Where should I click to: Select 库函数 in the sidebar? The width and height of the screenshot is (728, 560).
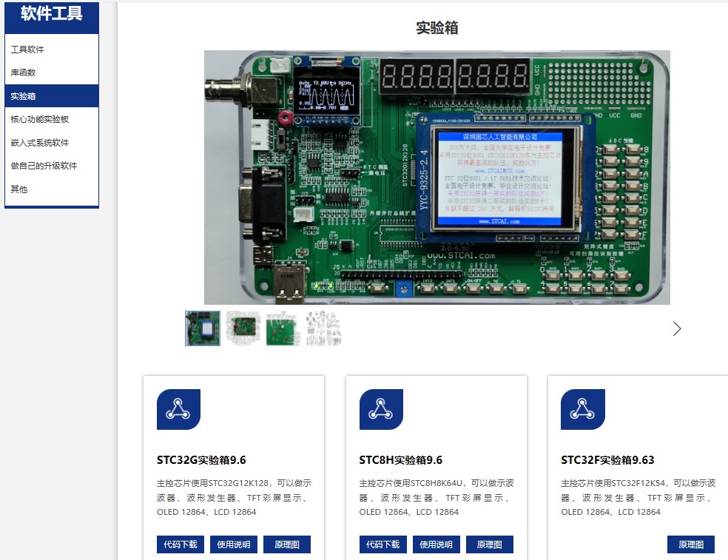[52, 72]
